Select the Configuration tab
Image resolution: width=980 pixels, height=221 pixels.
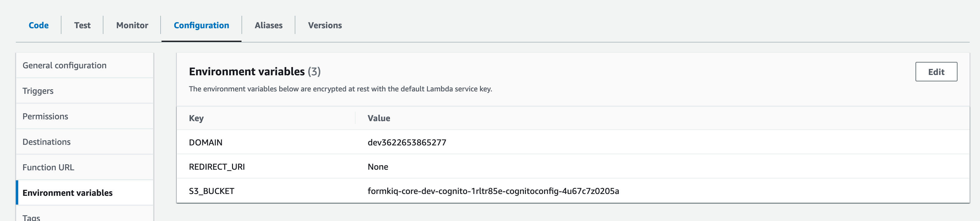pyautogui.click(x=201, y=25)
